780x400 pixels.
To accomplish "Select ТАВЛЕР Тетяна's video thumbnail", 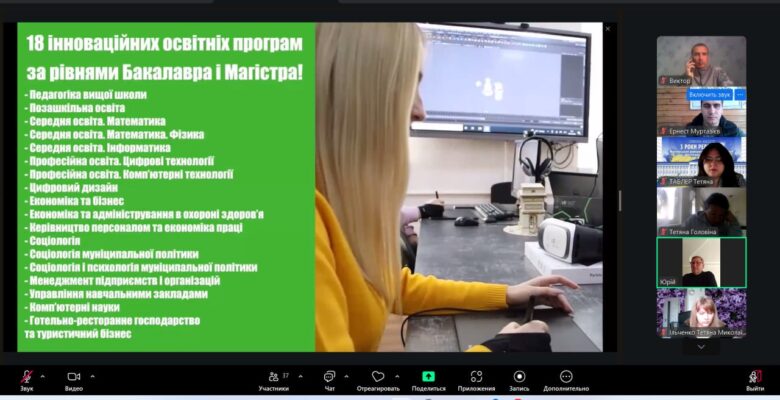I will click(701, 161).
